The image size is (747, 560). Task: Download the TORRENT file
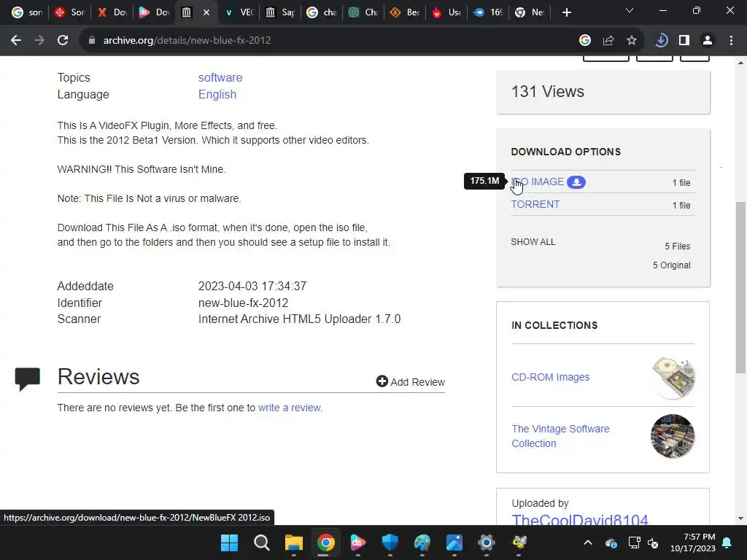(x=535, y=204)
